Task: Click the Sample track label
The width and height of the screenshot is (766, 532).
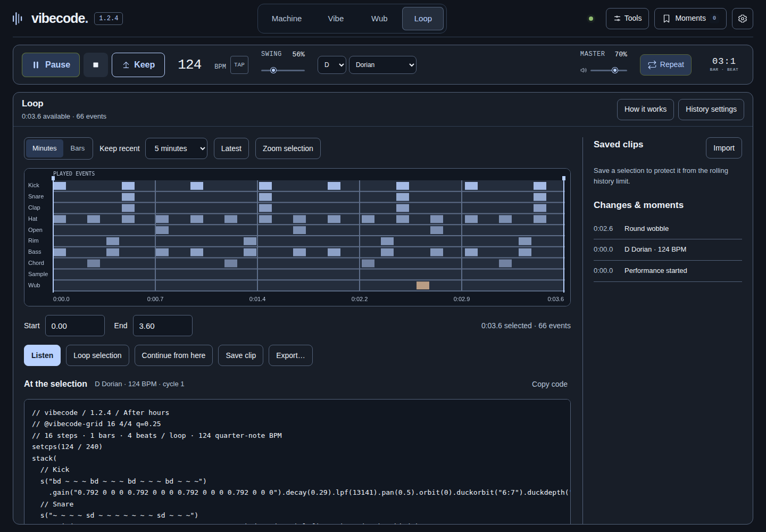Action: (38, 274)
